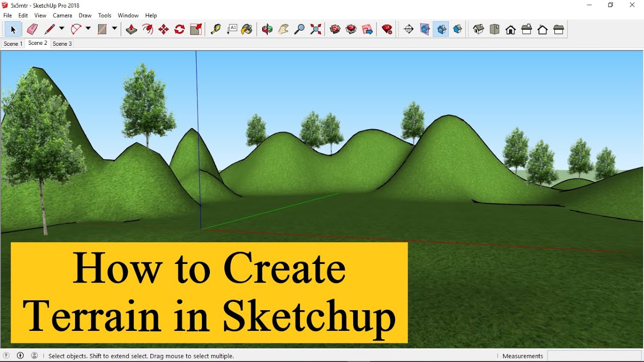Switch to Iso view

[478, 30]
